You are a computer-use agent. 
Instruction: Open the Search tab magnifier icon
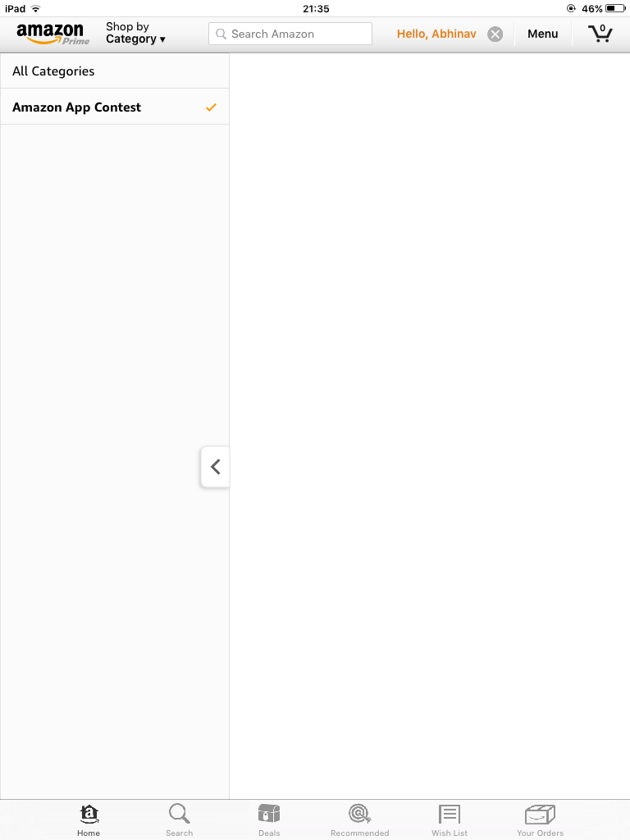(x=179, y=820)
